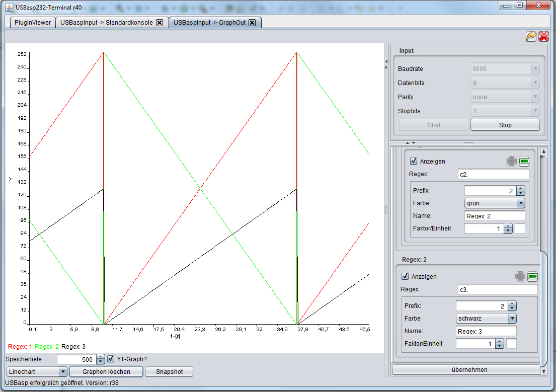Close the Standardkonsole tab with its X
The image size is (556, 392).
click(x=160, y=23)
